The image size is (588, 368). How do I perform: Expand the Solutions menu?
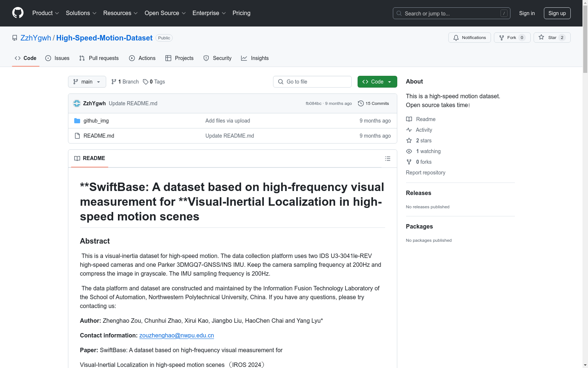click(81, 13)
